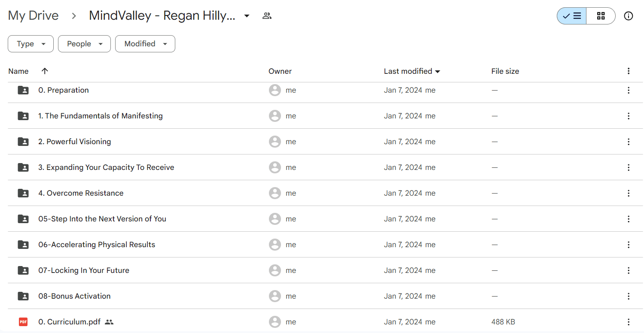Click folder icon beside 2. Powerful Visioning

click(23, 142)
